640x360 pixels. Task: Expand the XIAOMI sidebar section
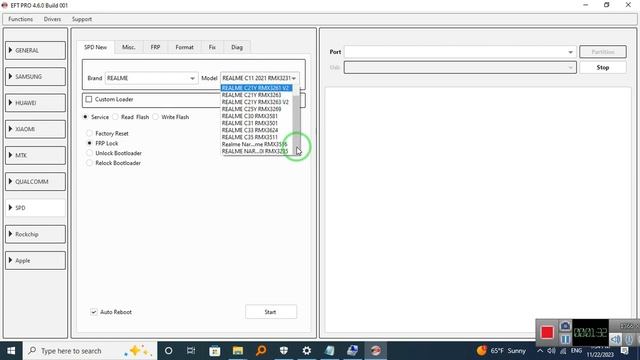point(36,129)
